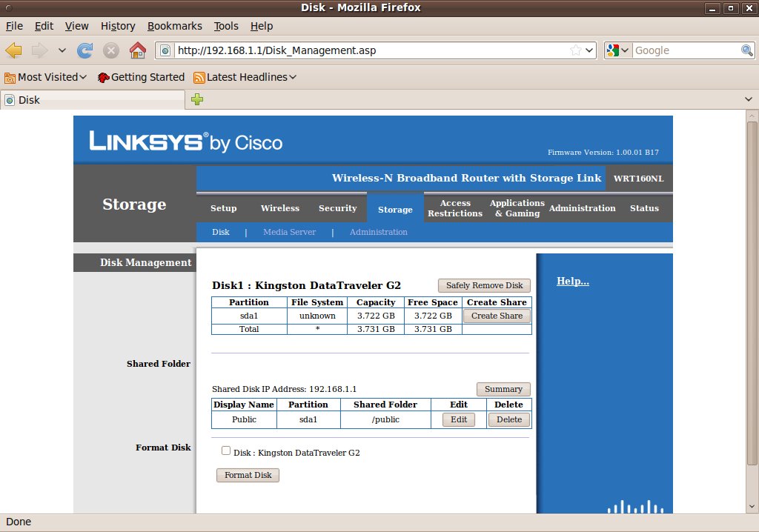The width and height of the screenshot is (759, 532).
Task: Click the search magnifier icon
Action: click(747, 50)
